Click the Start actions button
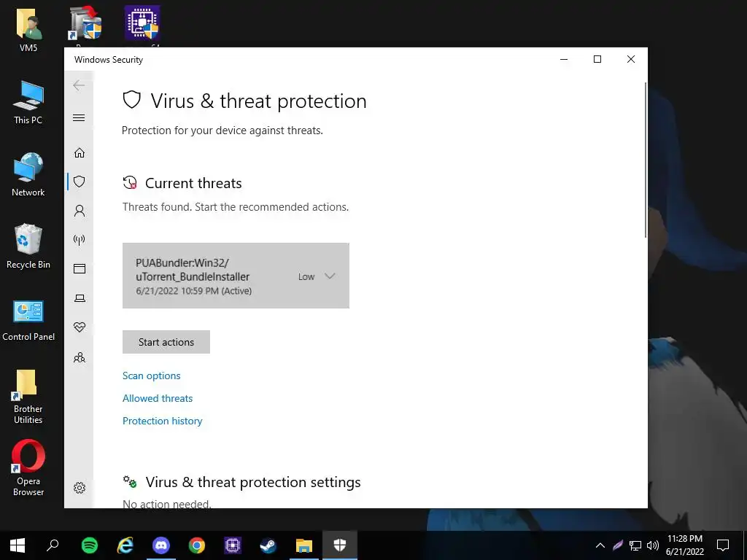This screenshot has width=747, height=560. 166,342
